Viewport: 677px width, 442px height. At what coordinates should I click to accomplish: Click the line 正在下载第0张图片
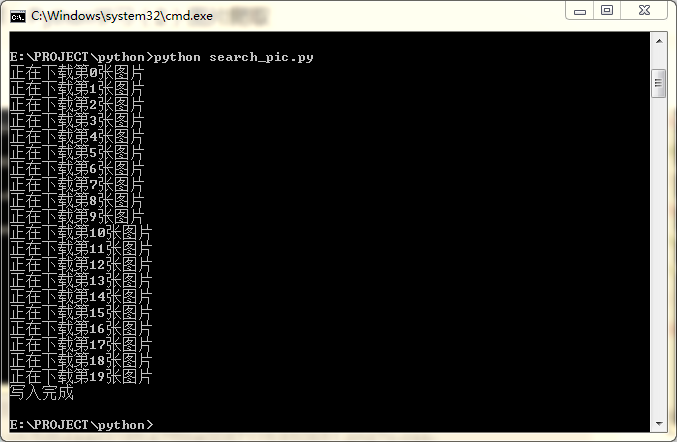[x=76, y=73]
